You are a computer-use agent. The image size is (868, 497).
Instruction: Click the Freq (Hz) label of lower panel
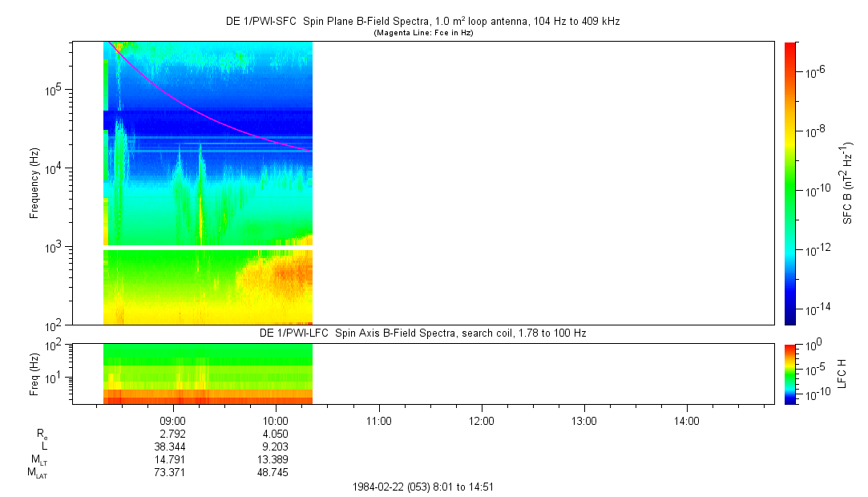pyautogui.click(x=35, y=374)
